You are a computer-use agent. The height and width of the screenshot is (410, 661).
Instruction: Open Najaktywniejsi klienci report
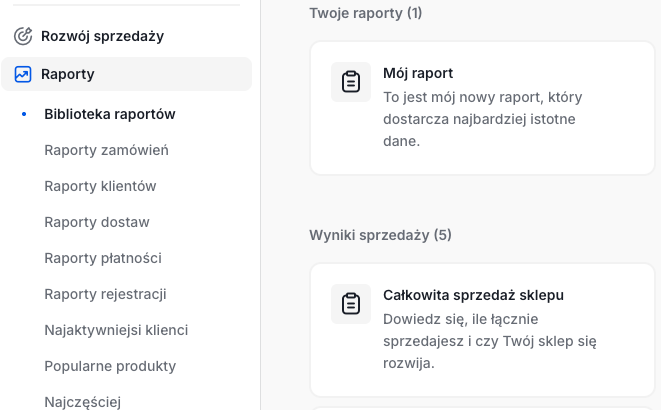116,330
